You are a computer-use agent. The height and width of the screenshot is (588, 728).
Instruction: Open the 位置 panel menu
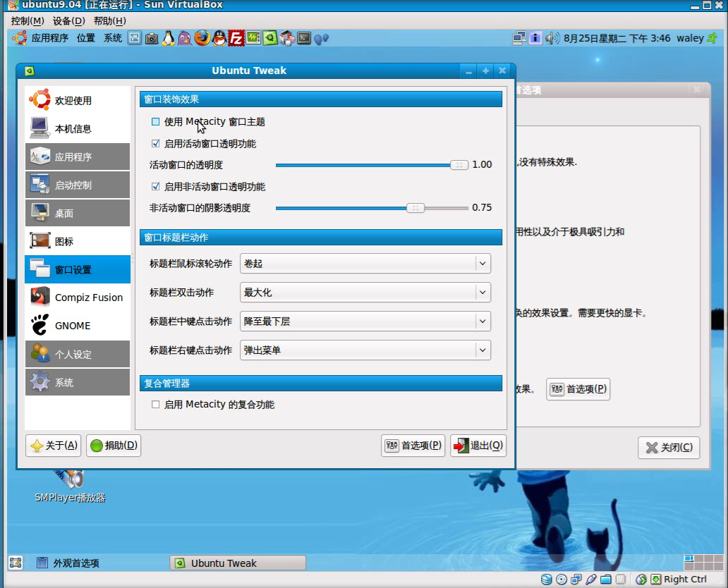(x=86, y=38)
